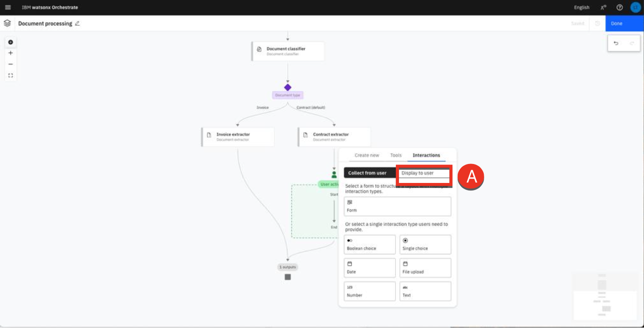Switch to Display to user toggle
The image size is (644, 328).
click(x=423, y=173)
